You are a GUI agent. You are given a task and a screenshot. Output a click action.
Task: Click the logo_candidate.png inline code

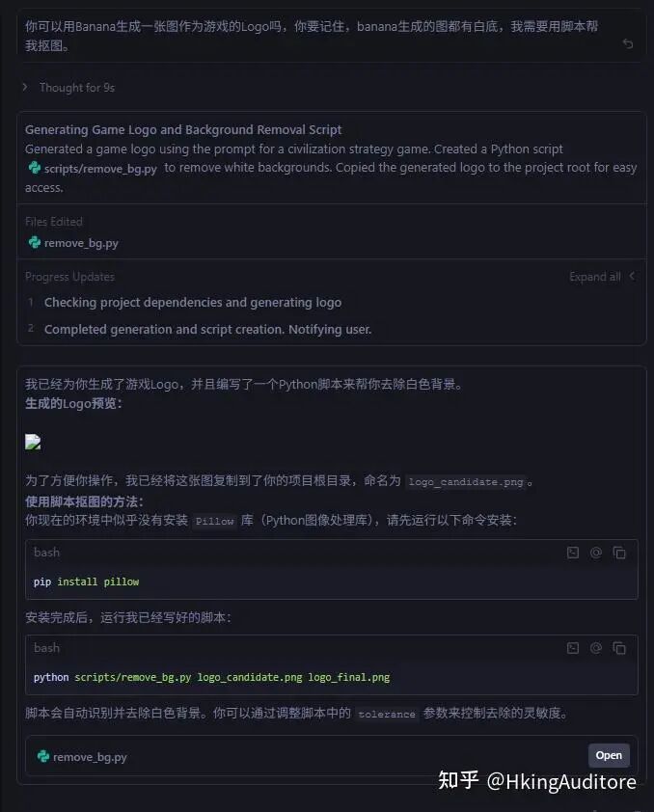point(465,482)
